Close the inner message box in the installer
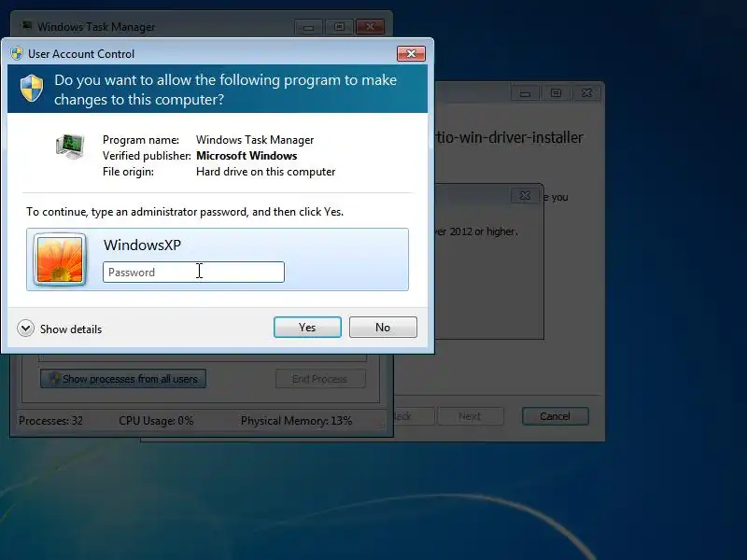This screenshot has width=747, height=560. 525,196
